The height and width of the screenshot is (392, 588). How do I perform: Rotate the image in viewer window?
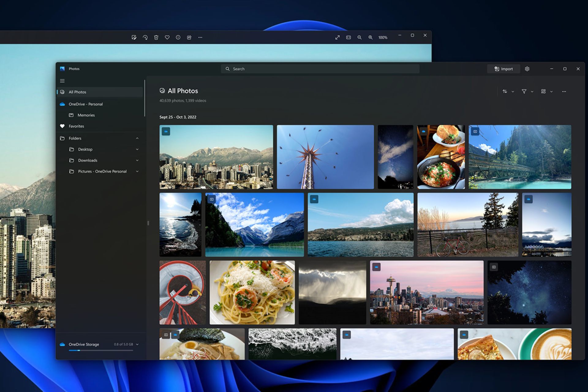click(x=145, y=37)
